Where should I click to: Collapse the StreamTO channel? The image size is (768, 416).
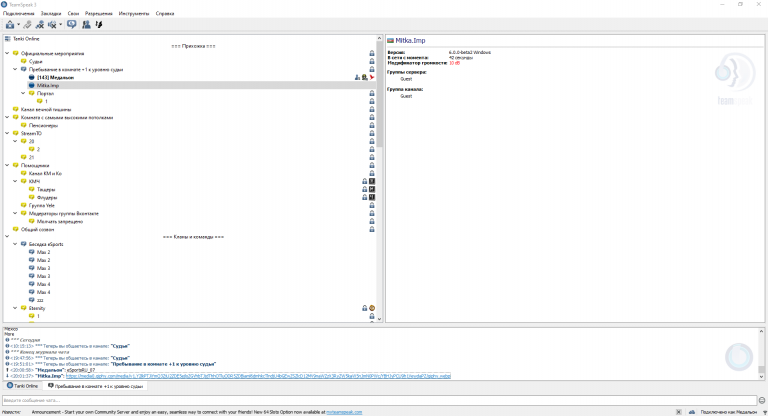(x=7, y=133)
